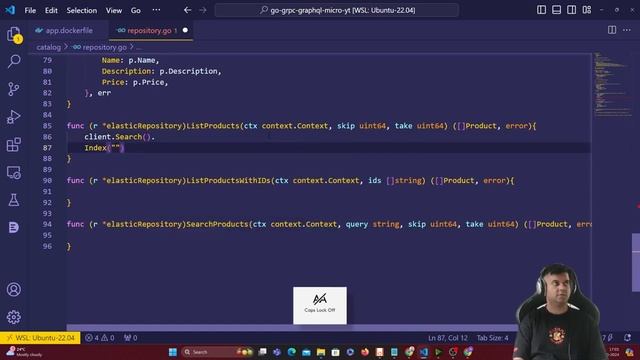This screenshot has width=640, height=360.
Task: Click the ListProducts function name
Action: click(213, 126)
